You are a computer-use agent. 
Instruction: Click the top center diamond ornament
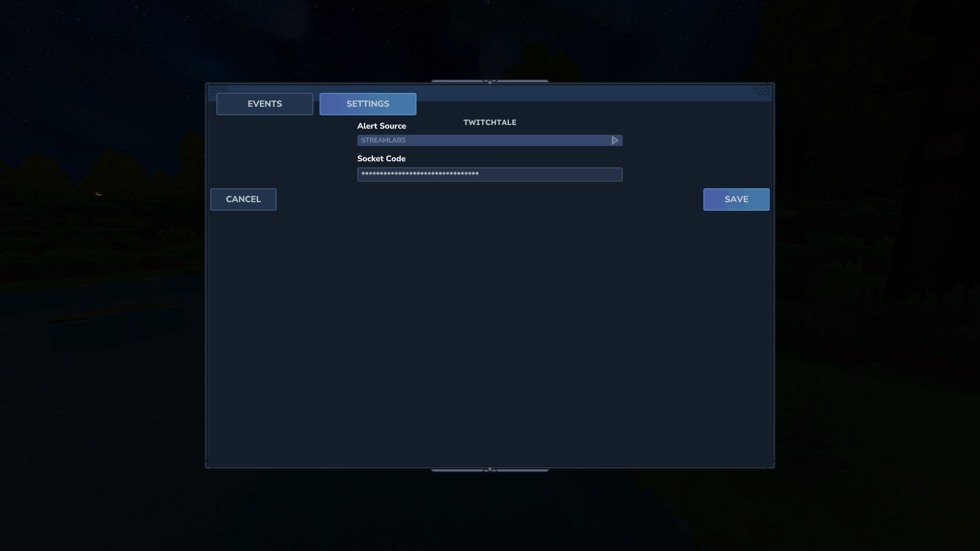coord(490,82)
